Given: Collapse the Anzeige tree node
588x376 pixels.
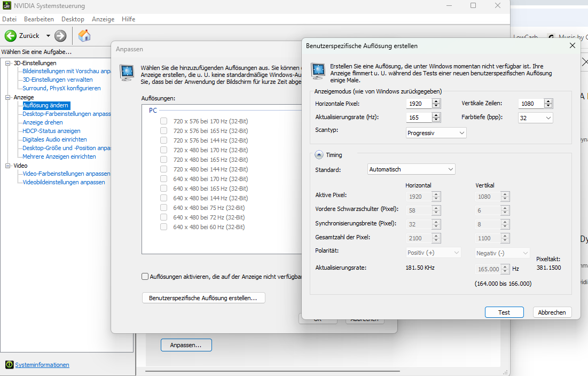Looking at the screenshot, I should coord(7,97).
